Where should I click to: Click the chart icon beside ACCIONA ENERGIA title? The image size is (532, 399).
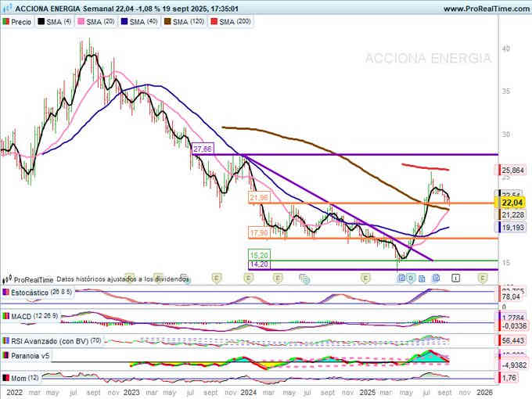pyautogui.click(x=7, y=8)
